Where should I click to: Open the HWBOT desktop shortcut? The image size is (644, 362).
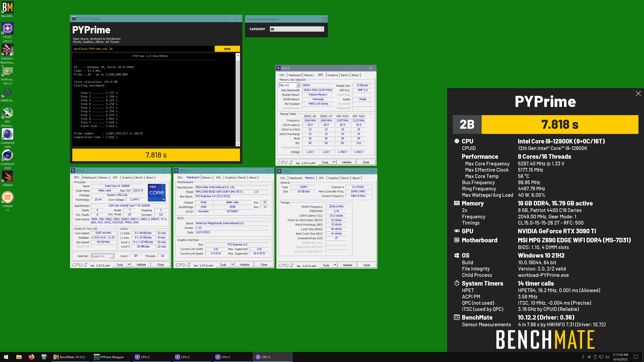(x=8, y=95)
